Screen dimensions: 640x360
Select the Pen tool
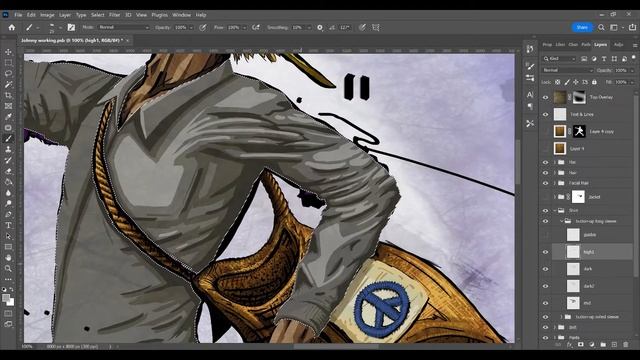[x=8, y=214]
